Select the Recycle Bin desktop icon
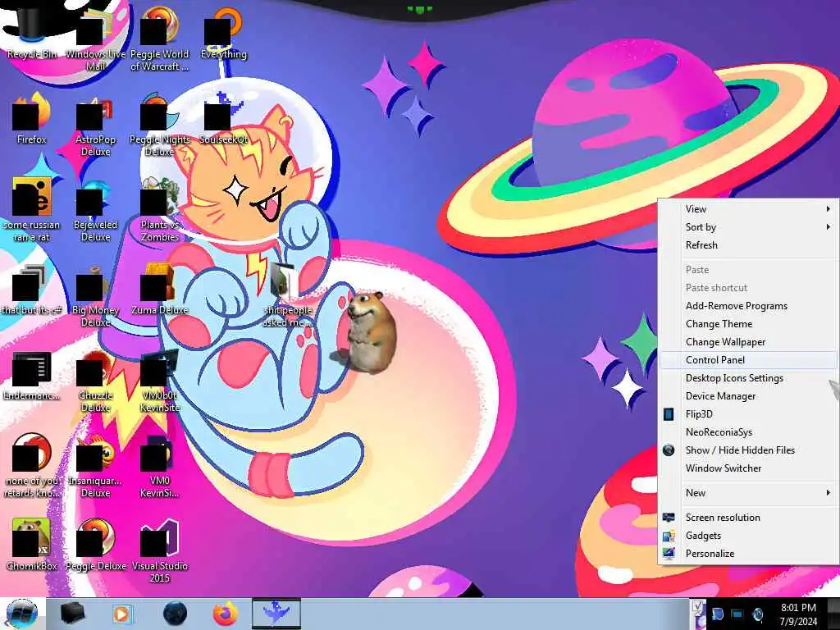This screenshot has width=840, height=630. click(31, 31)
